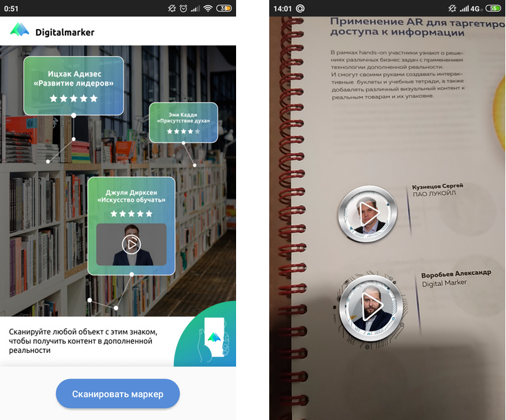Click the star rating under Присутствие духа
The width and height of the screenshot is (506, 420).
point(184,131)
